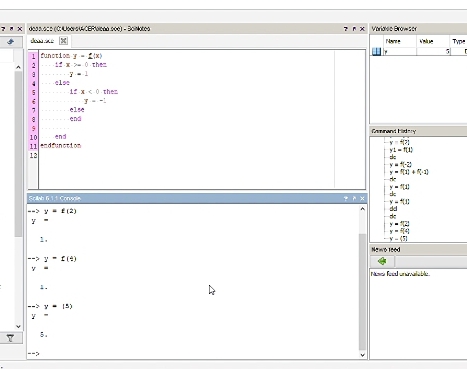Click 'y = f(2)' command in the console
Image resolution: width=467 pixels, height=369 pixels.
(x=60, y=211)
